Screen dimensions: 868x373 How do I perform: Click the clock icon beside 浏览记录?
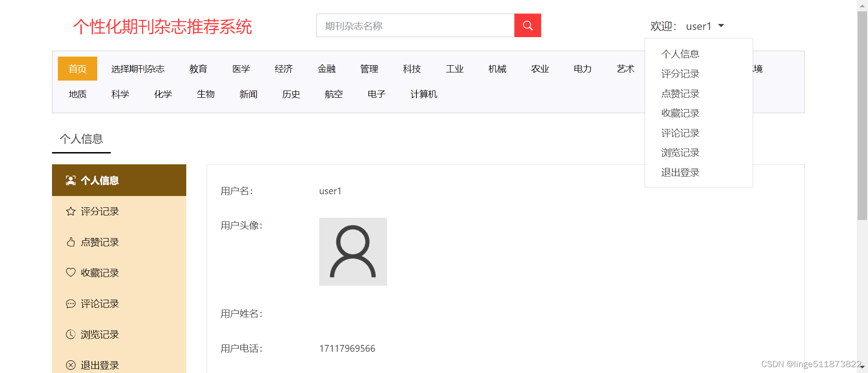pos(71,334)
